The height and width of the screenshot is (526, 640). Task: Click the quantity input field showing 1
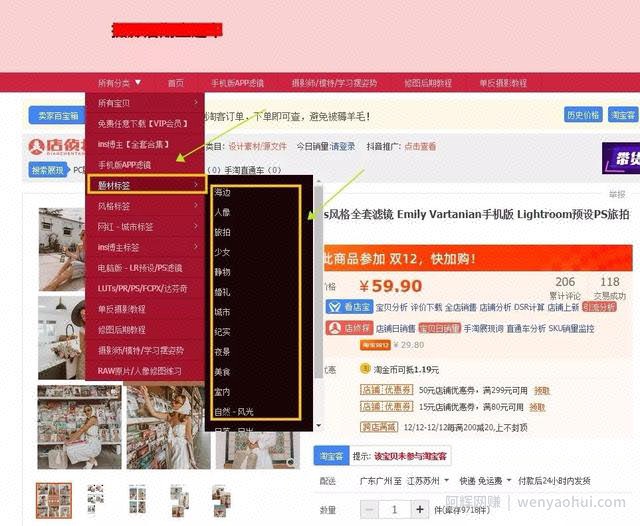pos(395,509)
